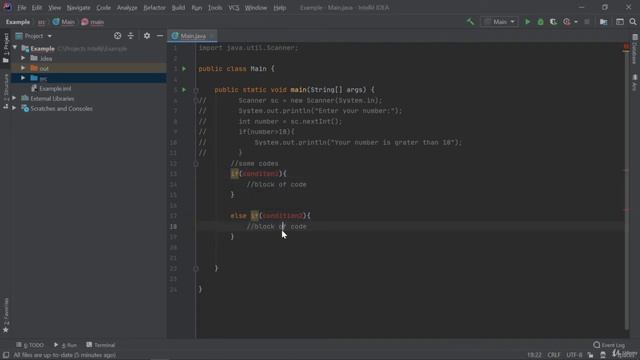Start debugging with the green bug icon

tap(540, 22)
